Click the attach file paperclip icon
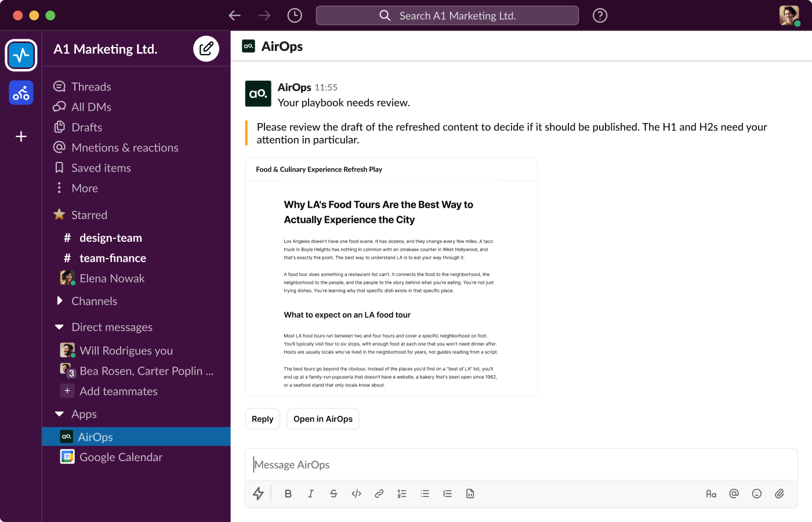Screen dimensions: 812x522 click(x=780, y=494)
